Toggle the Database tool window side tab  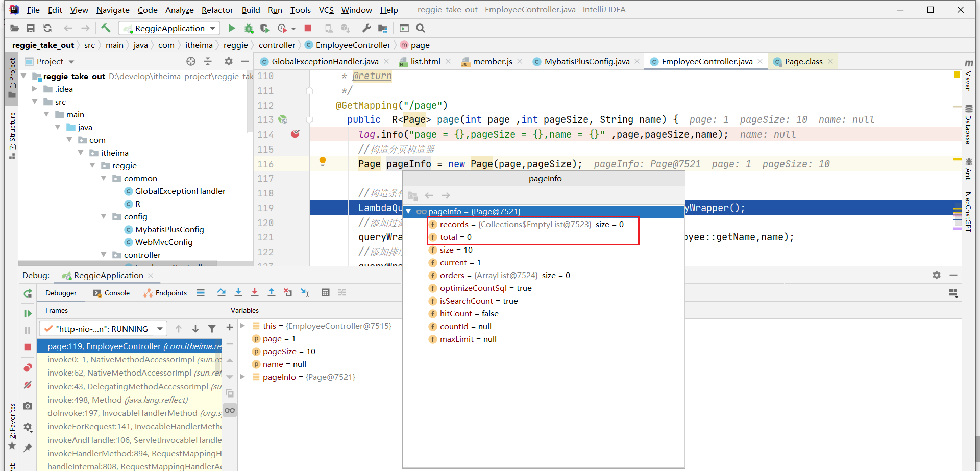point(968,124)
